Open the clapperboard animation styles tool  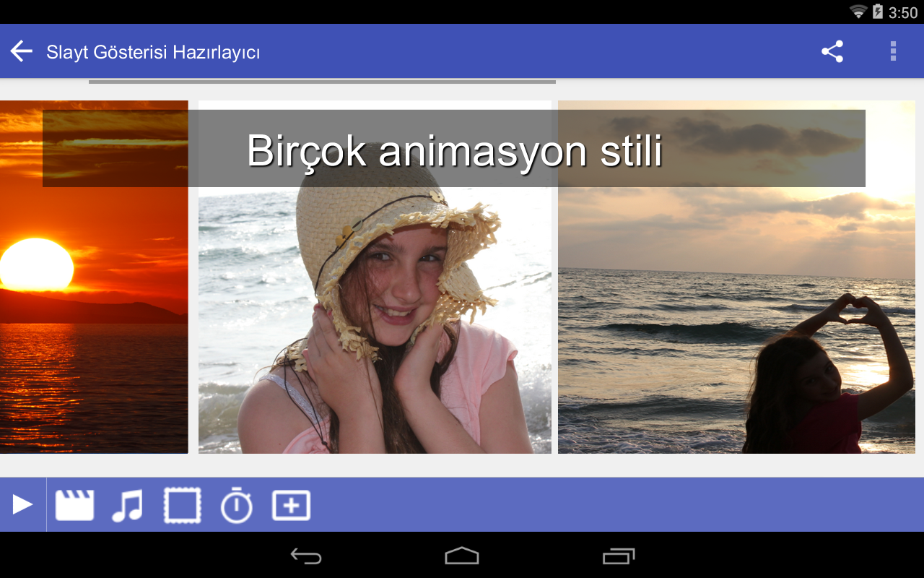pyautogui.click(x=75, y=505)
